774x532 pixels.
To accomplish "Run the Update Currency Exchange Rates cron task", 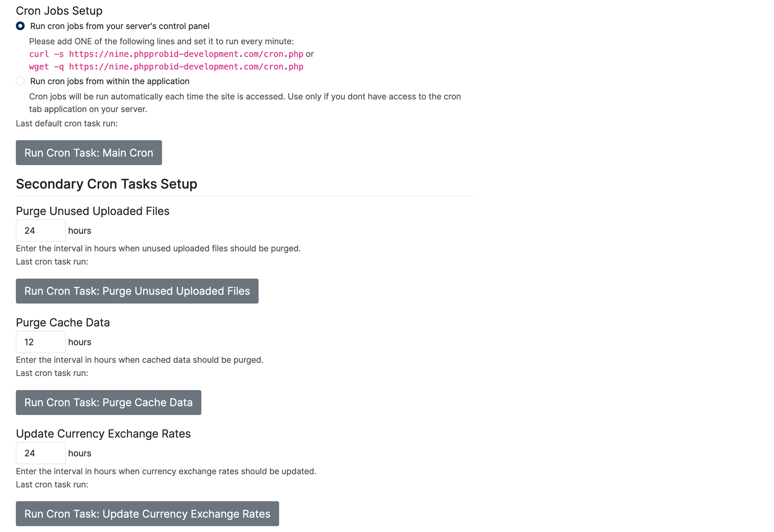I will tap(147, 514).
